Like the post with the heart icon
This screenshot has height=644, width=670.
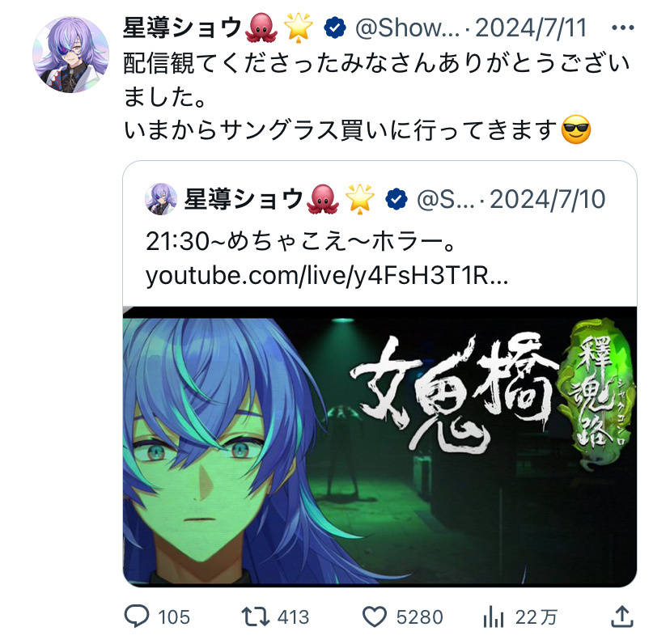pos(375,616)
